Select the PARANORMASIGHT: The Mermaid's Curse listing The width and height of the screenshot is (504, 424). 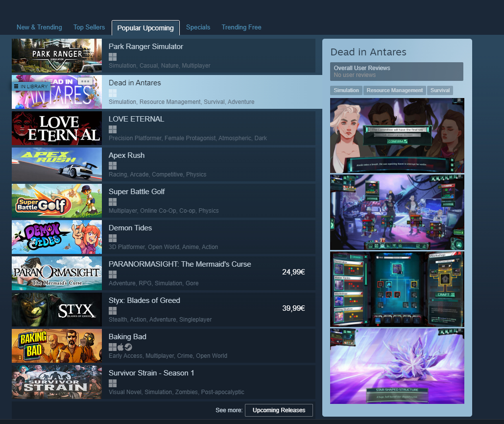(180, 264)
